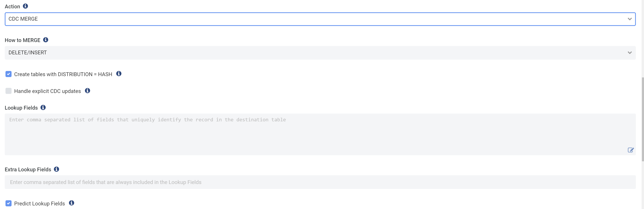Enable Handle explicit CDC updates checkbox
Image resolution: width=644 pixels, height=209 pixels.
(9, 91)
